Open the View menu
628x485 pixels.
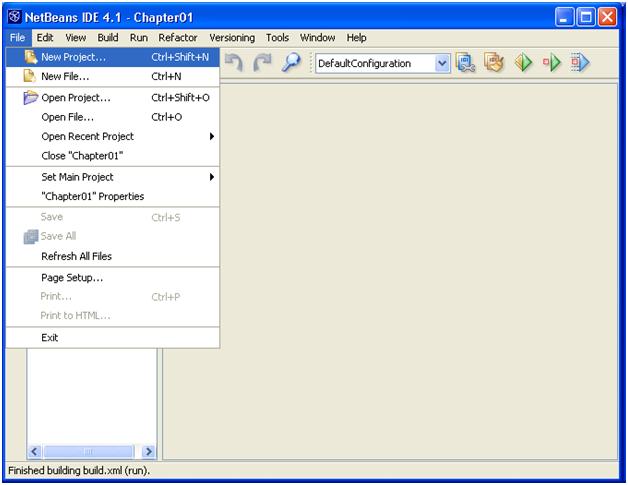pyautogui.click(x=76, y=38)
